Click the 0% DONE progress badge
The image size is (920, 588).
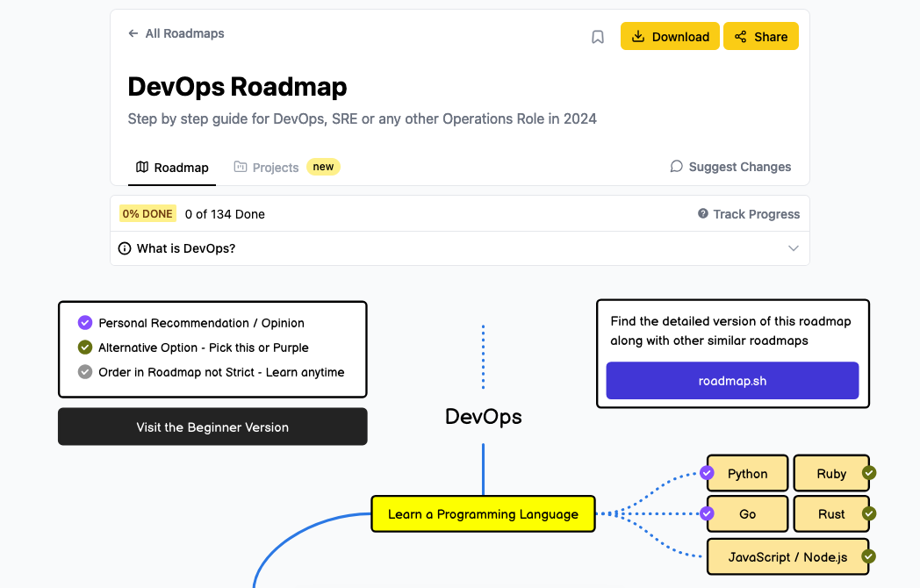[147, 213]
